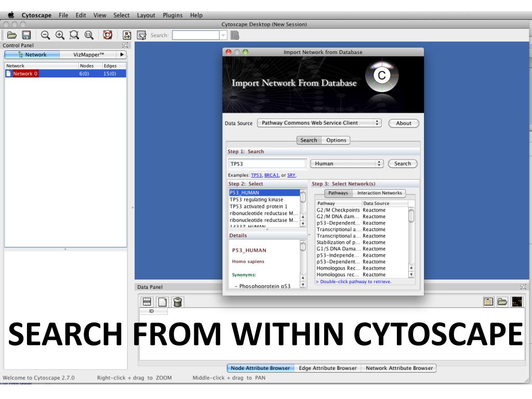Click the Details pane scrollbar thumb
The height and width of the screenshot is (399, 532).
tap(303, 246)
